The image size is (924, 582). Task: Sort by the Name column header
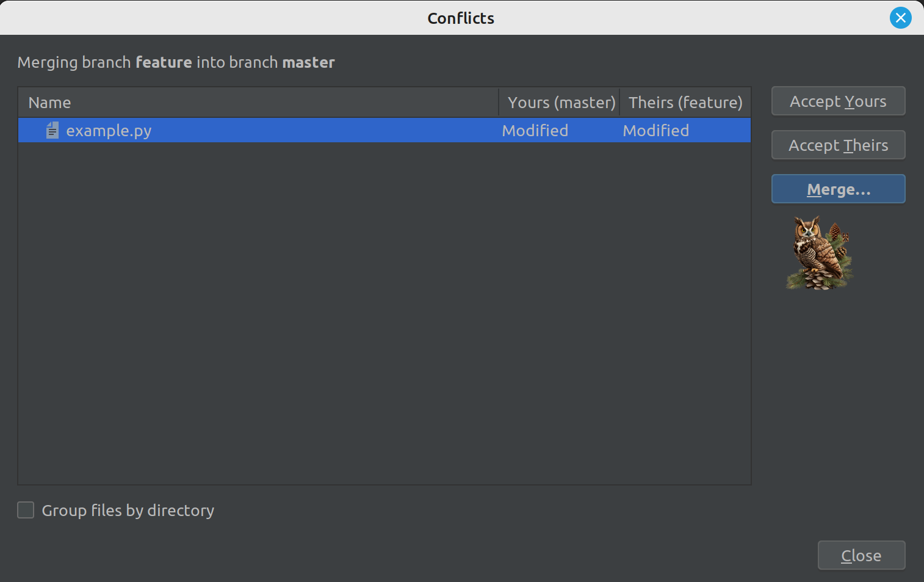pyautogui.click(x=49, y=103)
